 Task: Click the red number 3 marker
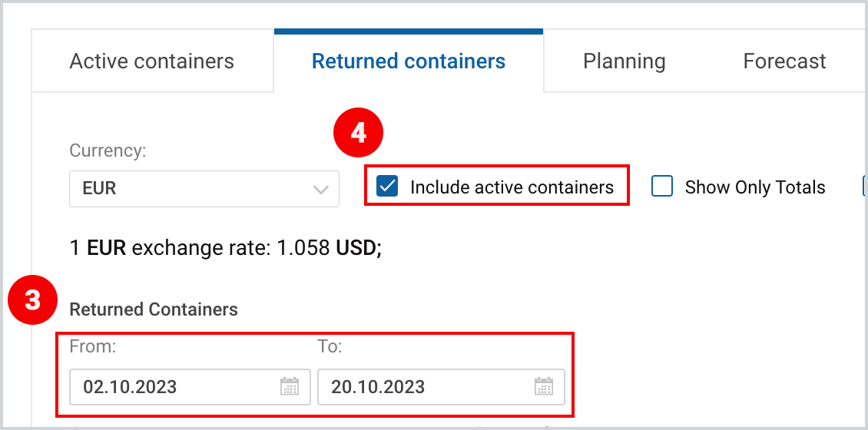coord(33,301)
